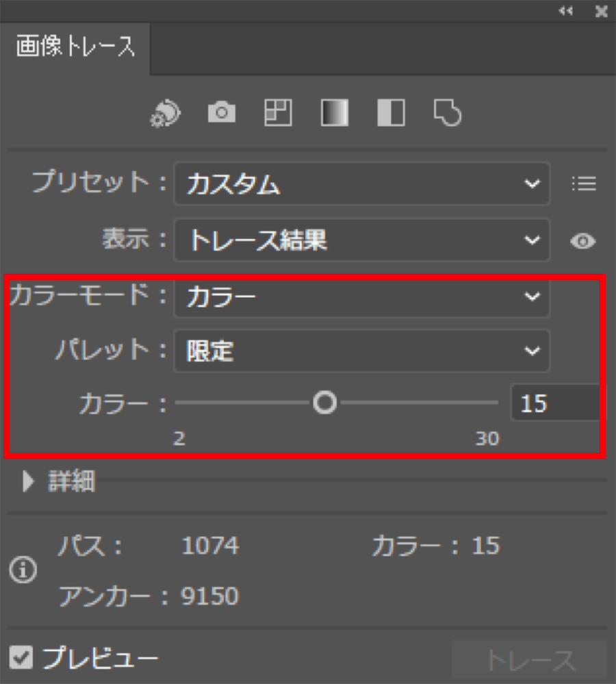The height and width of the screenshot is (684, 616).
Task: Select the Grayscale preset icon
Action: tap(335, 112)
